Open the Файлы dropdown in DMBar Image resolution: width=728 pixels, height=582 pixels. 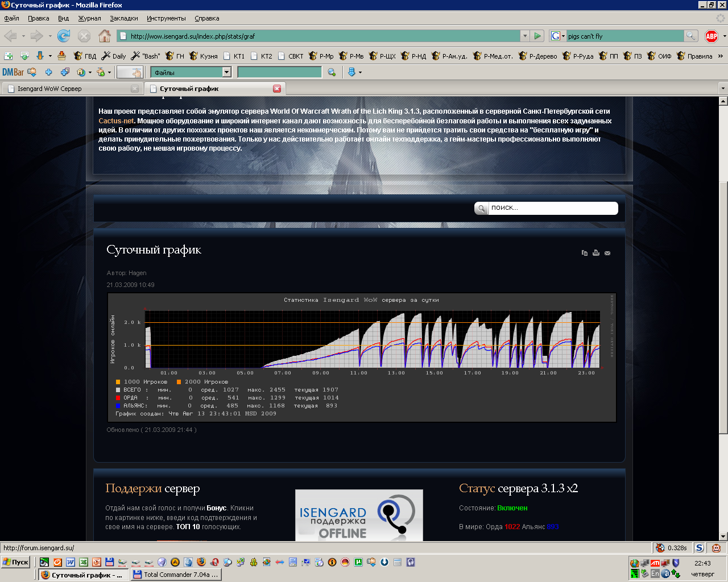tap(226, 72)
